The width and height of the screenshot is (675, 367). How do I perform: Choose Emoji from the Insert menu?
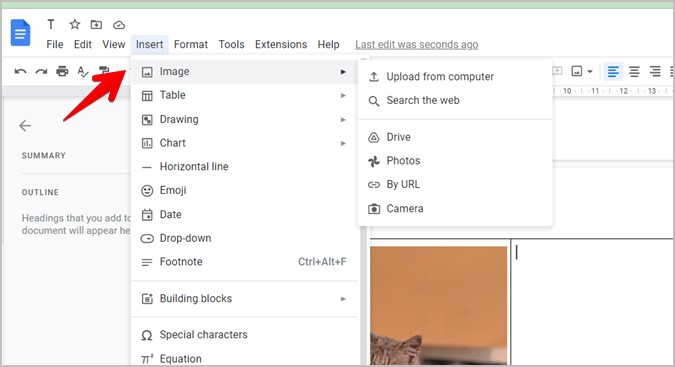(x=244, y=190)
